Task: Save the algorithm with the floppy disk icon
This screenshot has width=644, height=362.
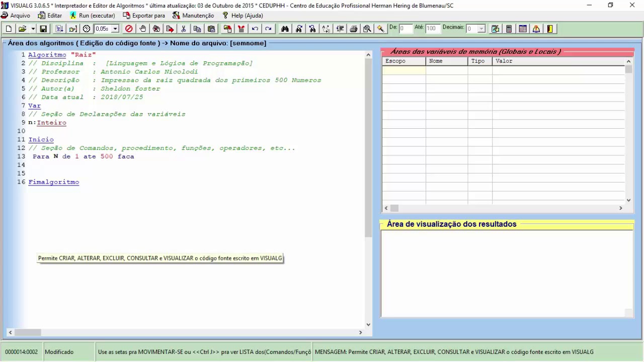Action: [43, 29]
